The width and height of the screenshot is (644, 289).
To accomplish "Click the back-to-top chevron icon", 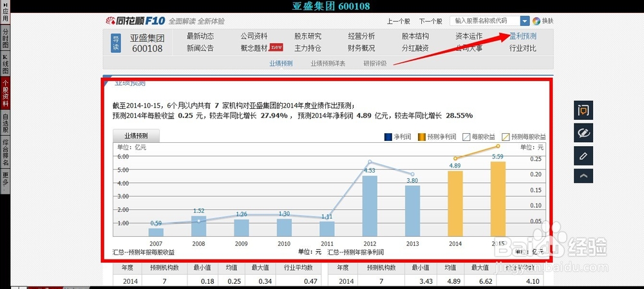I will click(583, 176).
